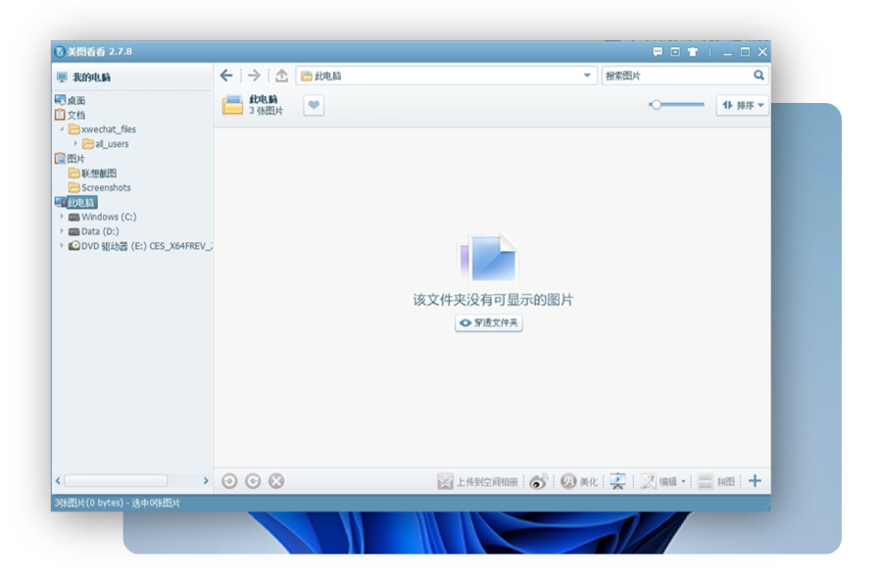The image size is (882, 588).
Task: Select the all_users folder
Action: click(x=112, y=144)
